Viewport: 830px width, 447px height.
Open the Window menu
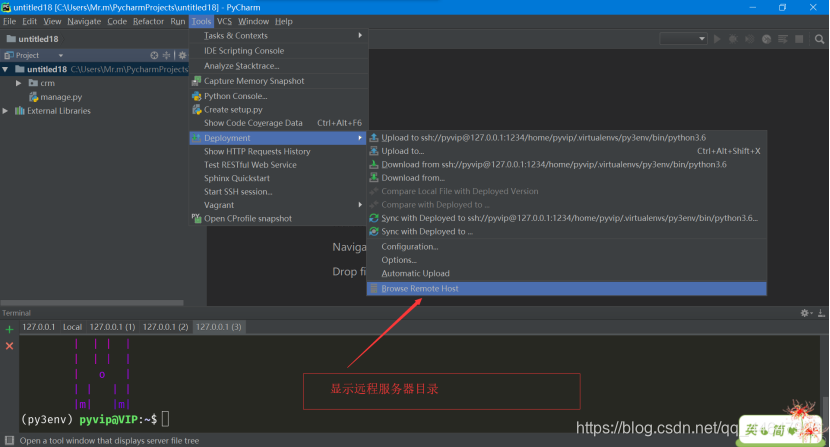tap(253, 21)
